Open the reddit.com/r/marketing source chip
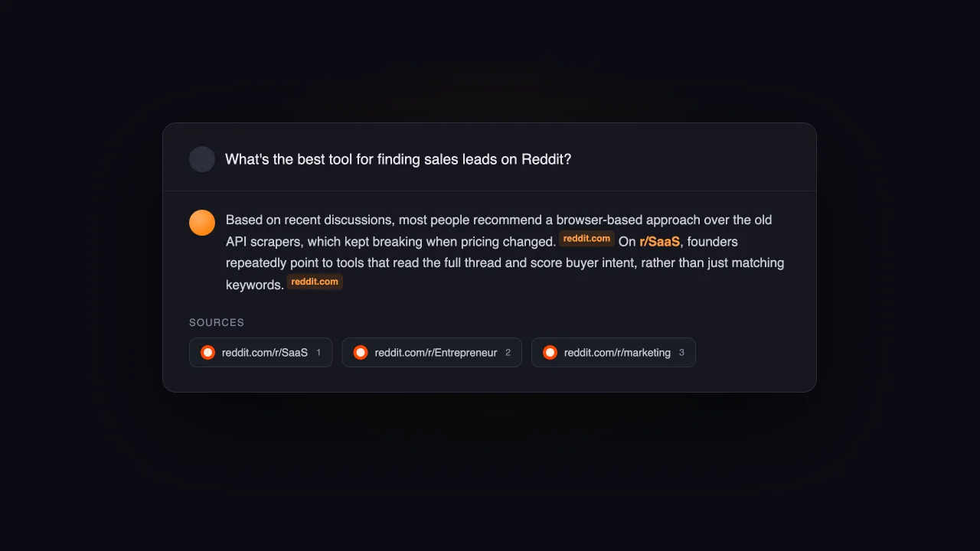980x551 pixels. 613,353
